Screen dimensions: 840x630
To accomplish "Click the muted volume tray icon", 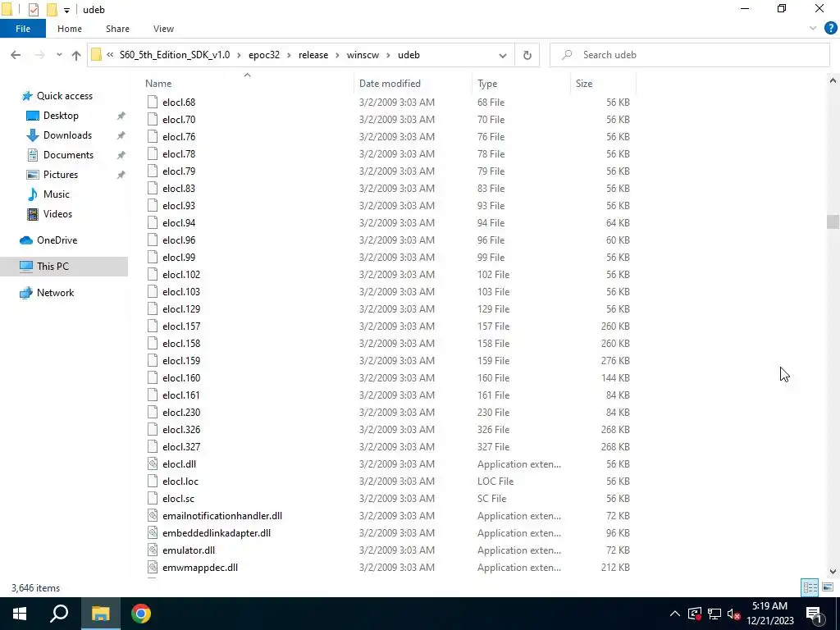I will click(x=734, y=614).
